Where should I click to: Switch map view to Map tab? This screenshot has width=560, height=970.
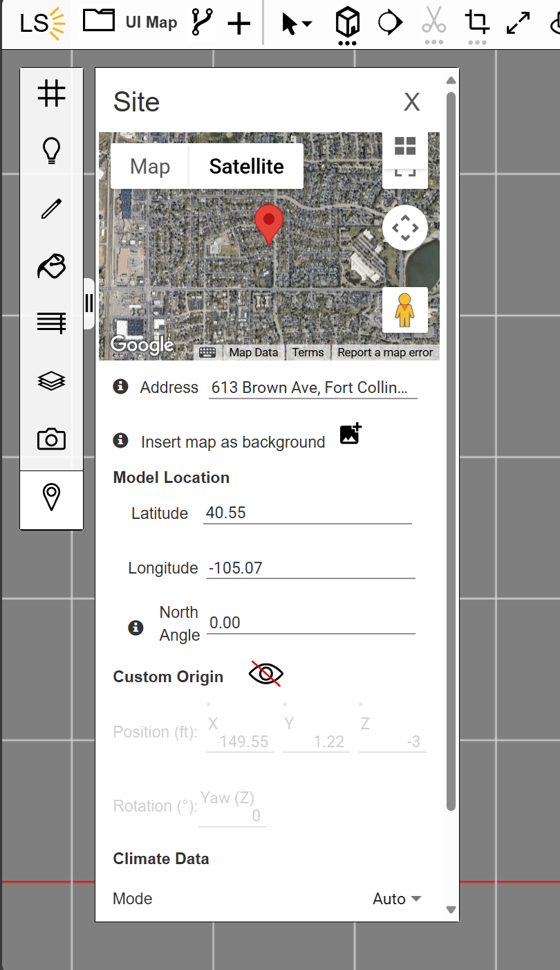click(x=150, y=167)
